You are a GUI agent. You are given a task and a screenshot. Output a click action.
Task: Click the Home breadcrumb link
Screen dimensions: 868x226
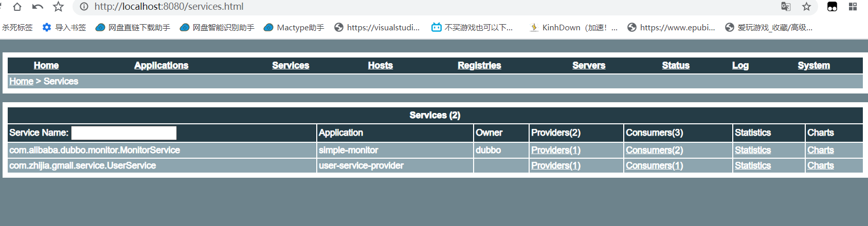(x=21, y=81)
